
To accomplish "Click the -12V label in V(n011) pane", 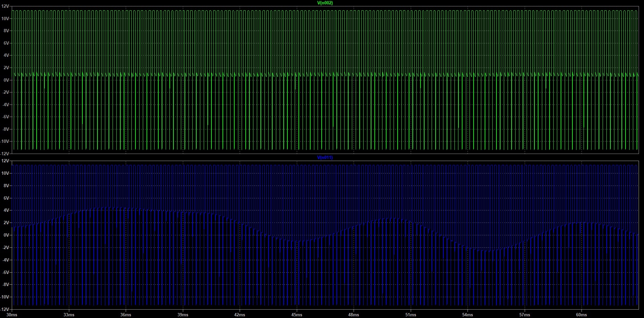I will (x=5, y=309).
